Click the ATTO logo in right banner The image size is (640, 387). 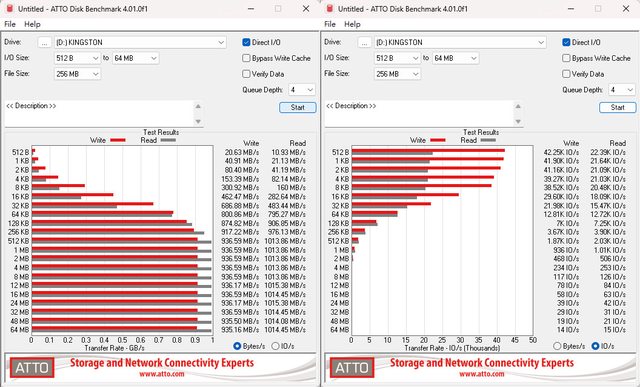[x=352, y=367]
